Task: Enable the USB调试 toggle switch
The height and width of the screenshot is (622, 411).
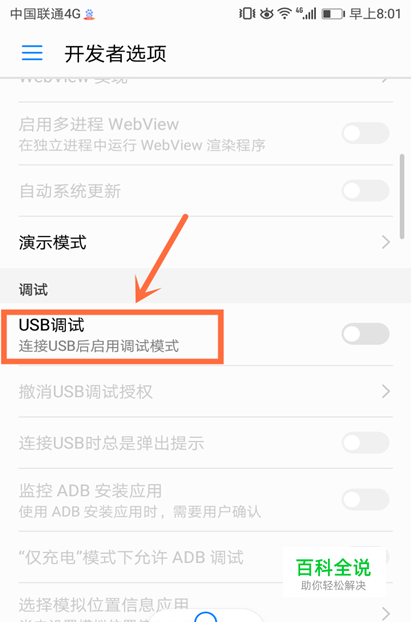Action: (365, 334)
